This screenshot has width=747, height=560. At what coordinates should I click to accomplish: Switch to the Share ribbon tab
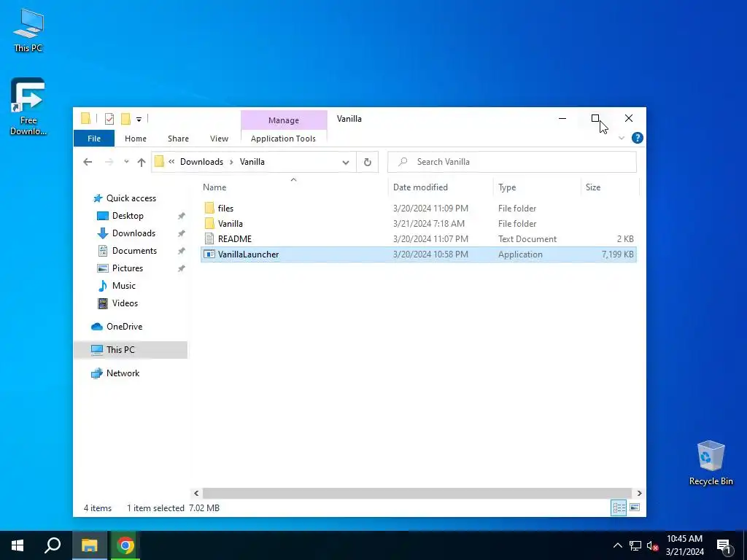[x=178, y=139]
